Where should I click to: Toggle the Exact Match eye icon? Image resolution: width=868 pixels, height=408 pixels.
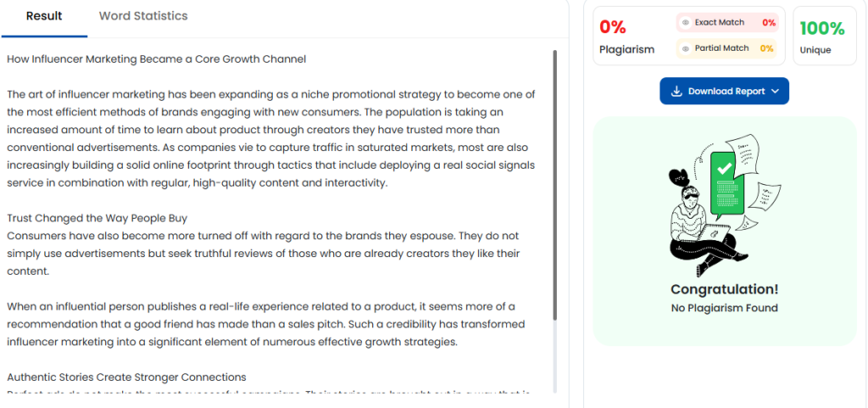click(685, 23)
